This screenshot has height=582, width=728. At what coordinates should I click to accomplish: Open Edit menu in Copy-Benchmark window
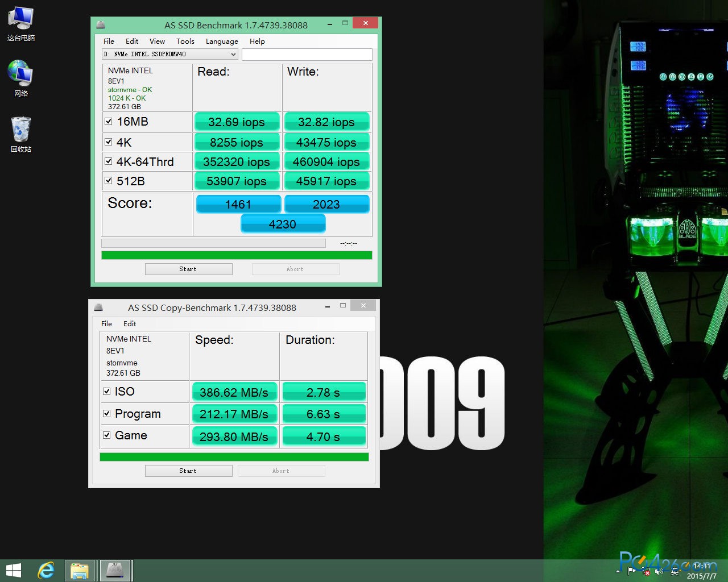coord(130,323)
